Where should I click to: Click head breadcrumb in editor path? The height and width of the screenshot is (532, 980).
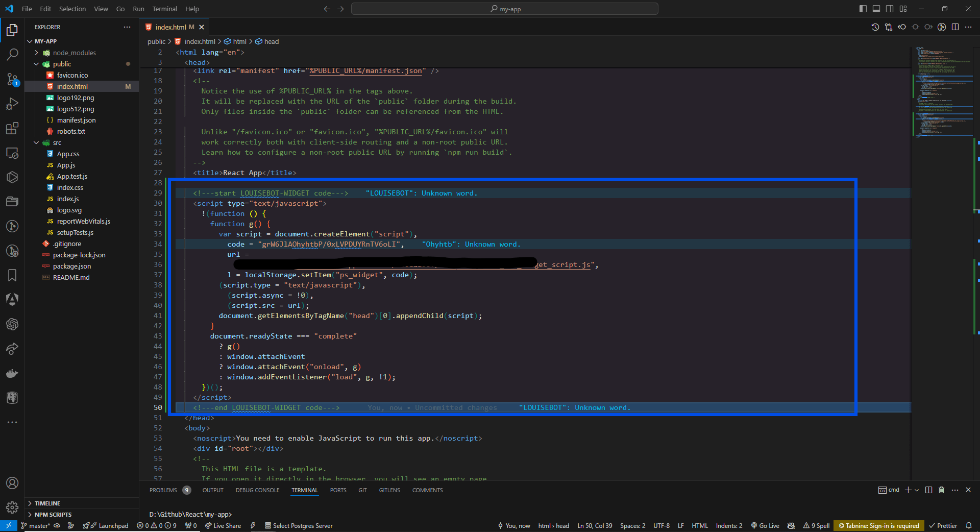click(x=267, y=41)
